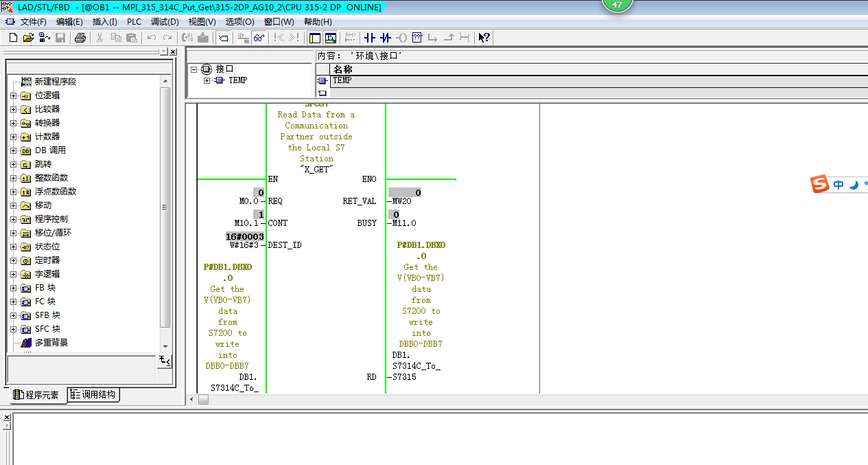This screenshot has width=868, height=465.
Task: Select the 定时器 tree item
Action: pos(47,260)
